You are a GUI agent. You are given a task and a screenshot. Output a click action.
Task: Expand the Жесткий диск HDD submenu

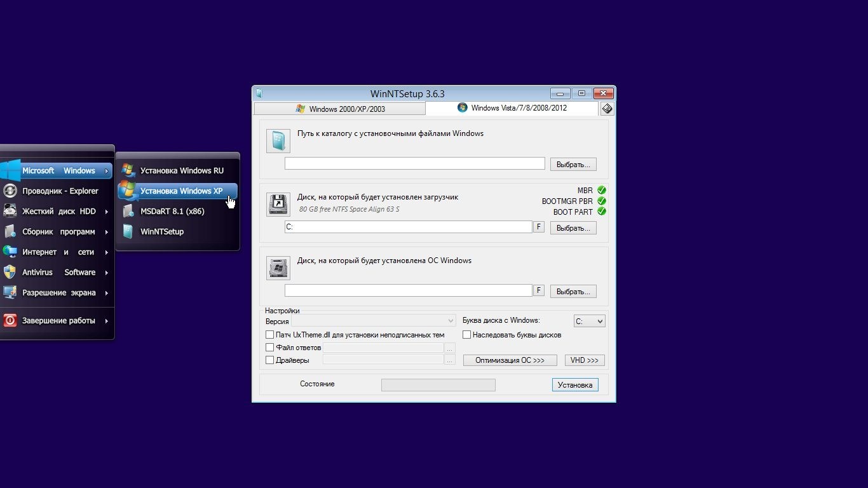coord(58,211)
